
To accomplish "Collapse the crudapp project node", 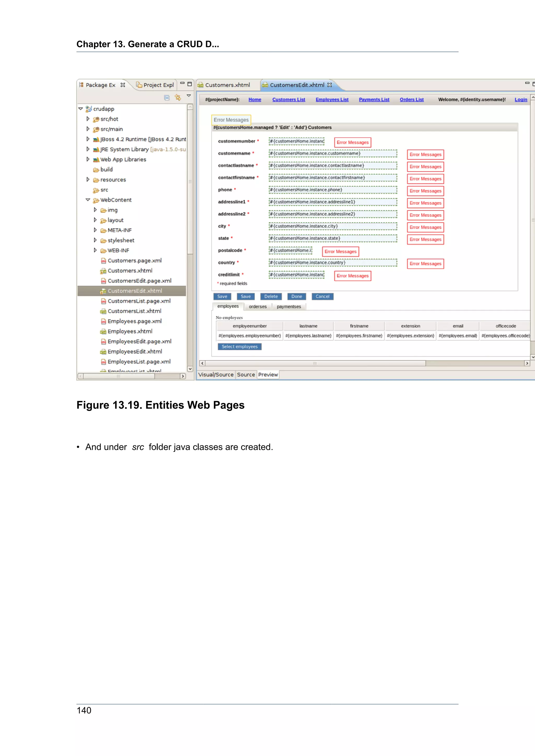I will pos(80,108).
